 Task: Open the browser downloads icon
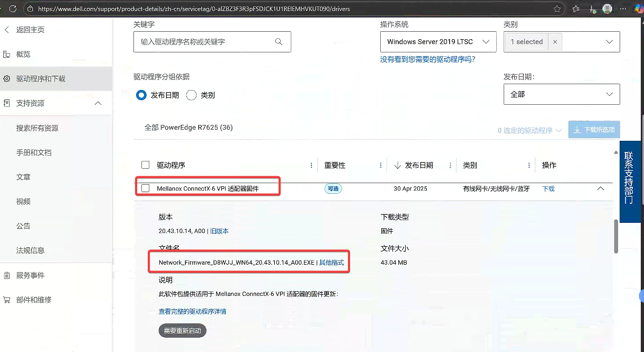click(592, 9)
